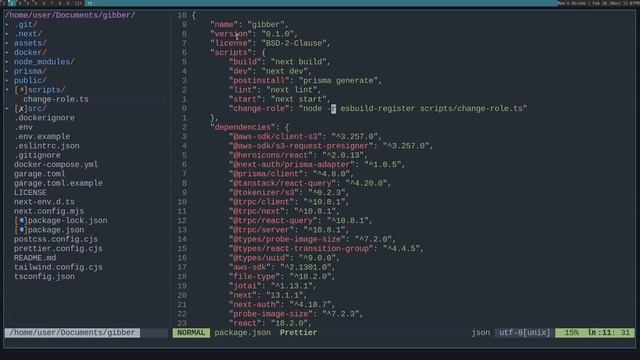Click "@prisma/client" dependency line
This screenshot has width=640, height=360.
point(291,174)
